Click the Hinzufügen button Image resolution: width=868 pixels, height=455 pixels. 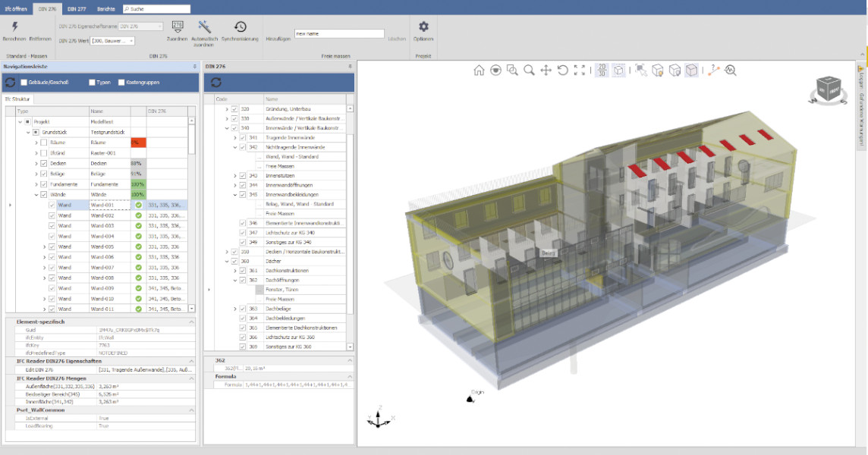(x=278, y=39)
